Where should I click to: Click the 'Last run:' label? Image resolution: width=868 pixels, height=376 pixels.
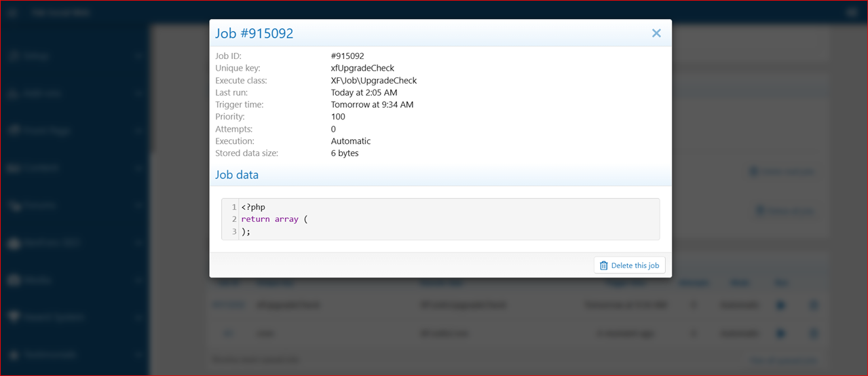pyautogui.click(x=231, y=93)
